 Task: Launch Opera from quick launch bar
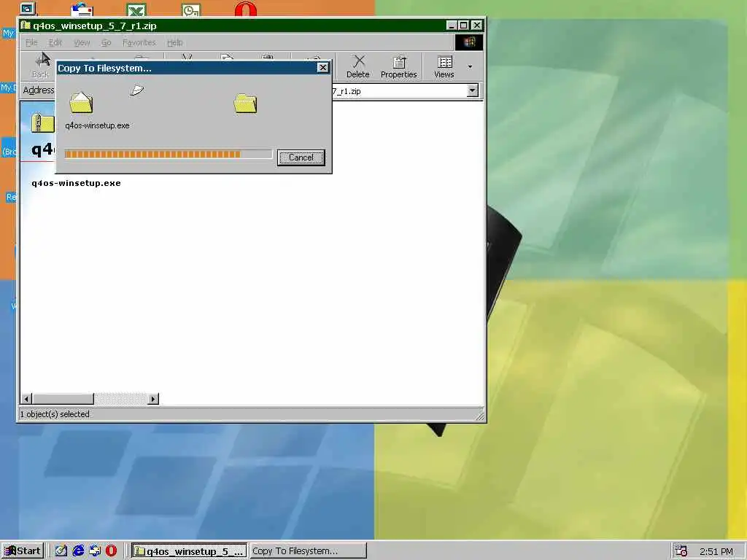tap(111, 551)
